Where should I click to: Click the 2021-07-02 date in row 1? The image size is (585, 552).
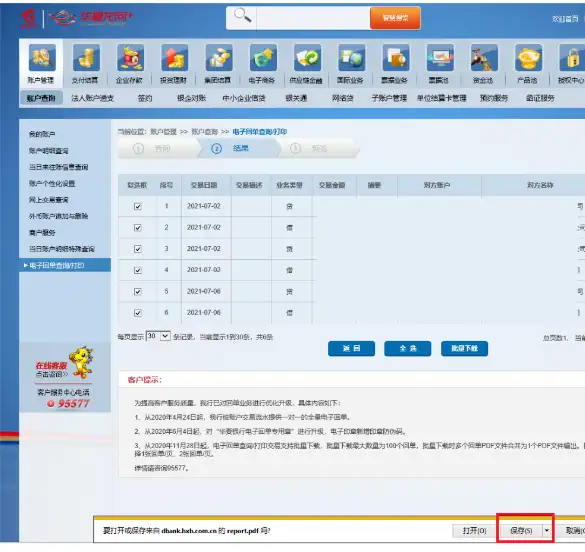click(204, 206)
